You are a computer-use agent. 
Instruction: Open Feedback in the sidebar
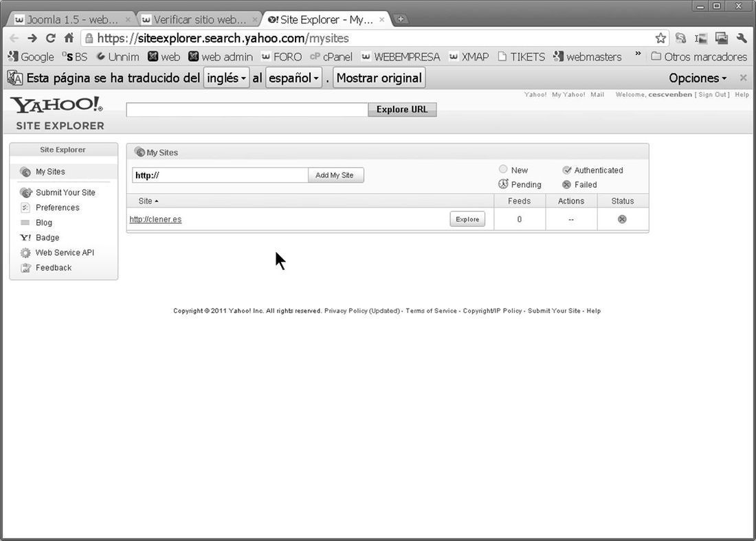(53, 267)
